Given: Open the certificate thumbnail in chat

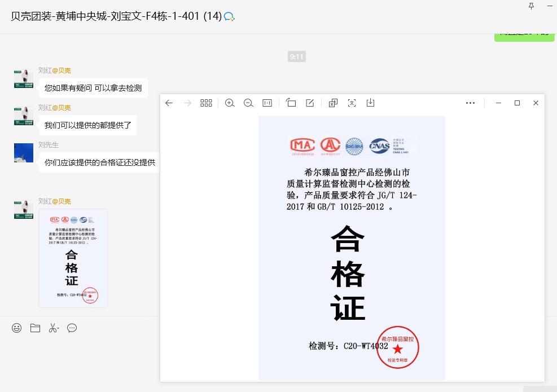Looking at the screenshot, I should pyautogui.click(x=73, y=258).
